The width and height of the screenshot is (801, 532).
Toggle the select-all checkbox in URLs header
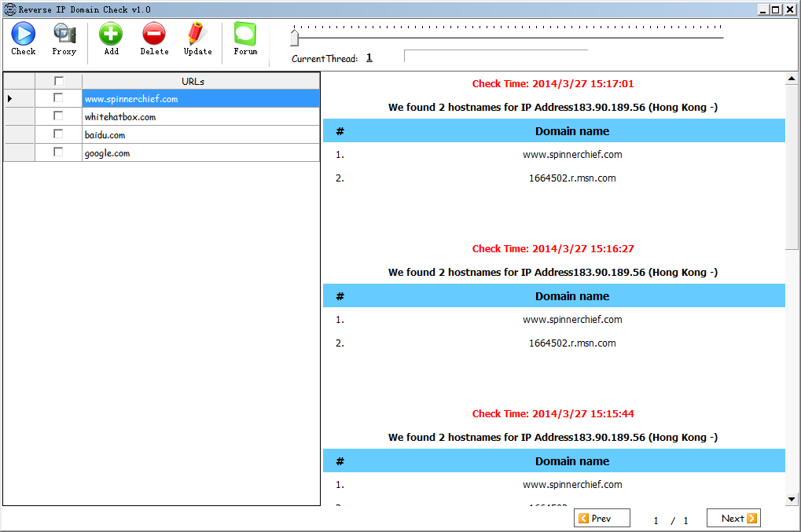click(x=58, y=81)
